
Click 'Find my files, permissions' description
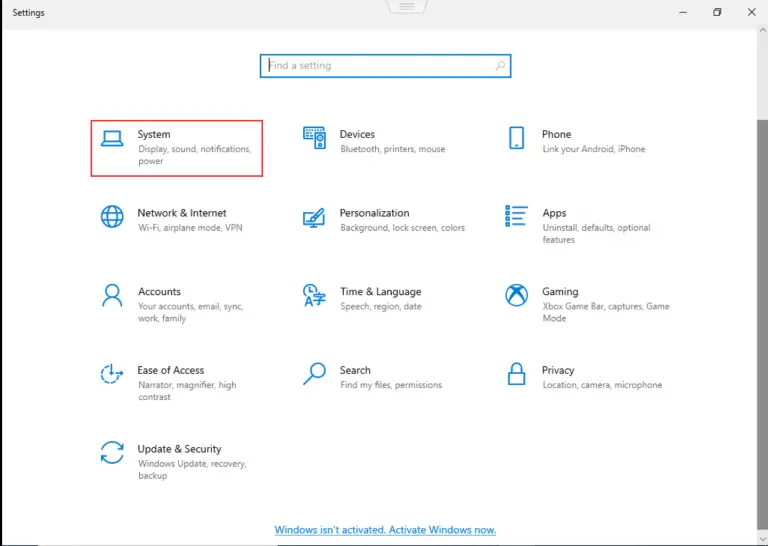click(x=391, y=385)
